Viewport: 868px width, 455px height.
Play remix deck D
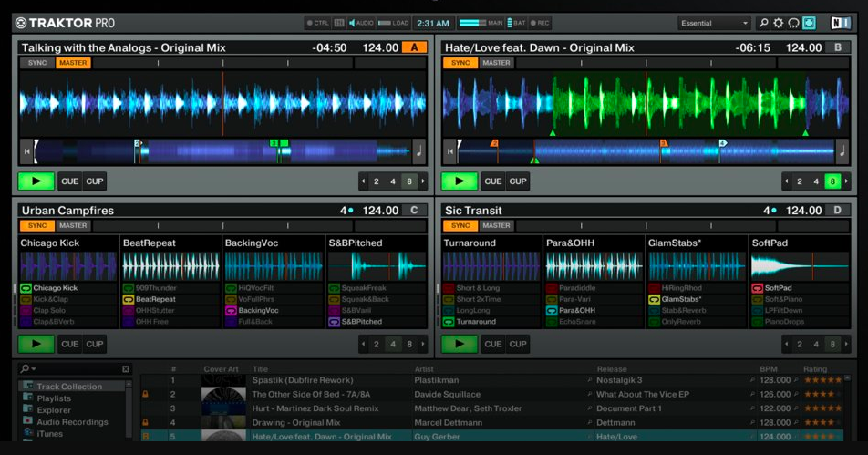tap(459, 344)
